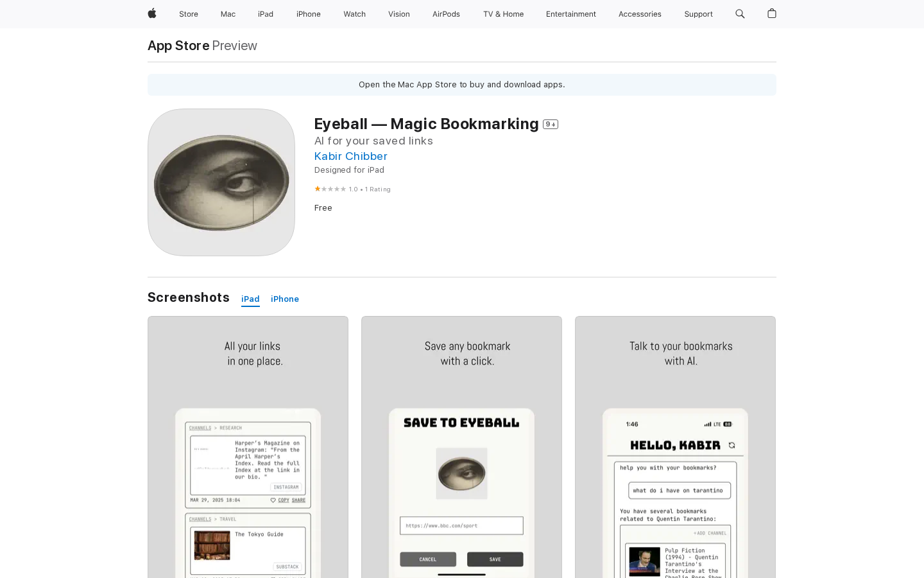The image size is (924, 578).
Task: Click the Apple logo icon
Action: pyautogui.click(x=152, y=13)
